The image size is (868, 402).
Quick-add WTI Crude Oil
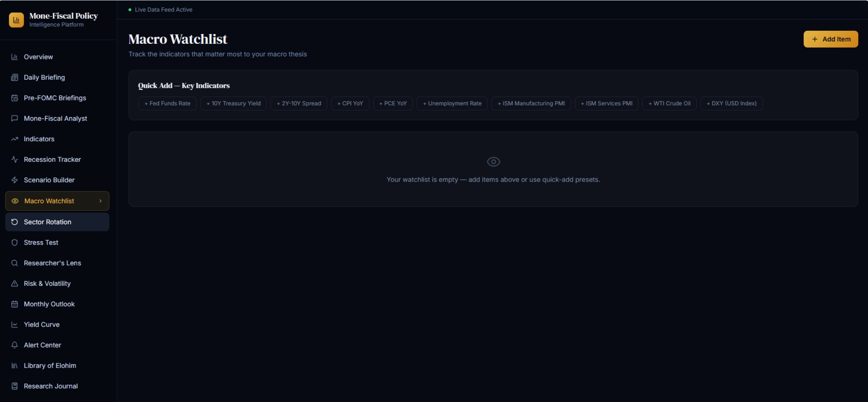tap(669, 104)
